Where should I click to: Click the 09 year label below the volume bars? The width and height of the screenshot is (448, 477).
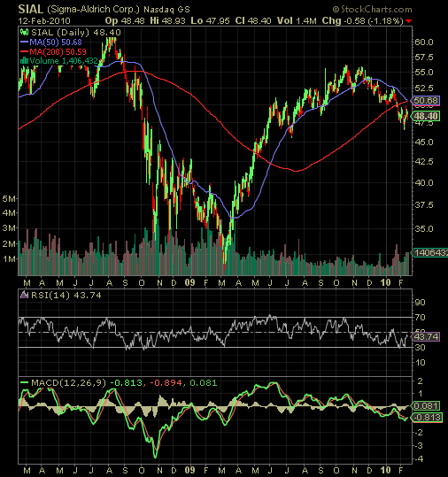(x=189, y=282)
